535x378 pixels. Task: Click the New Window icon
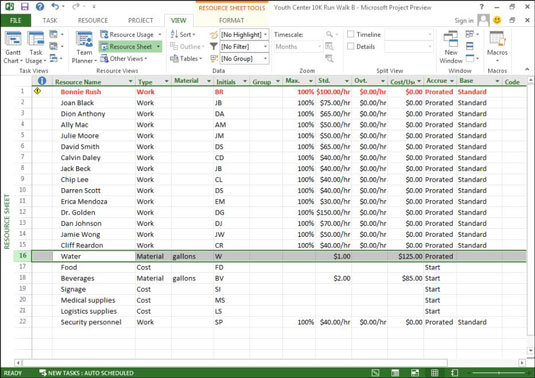coord(450,39)
